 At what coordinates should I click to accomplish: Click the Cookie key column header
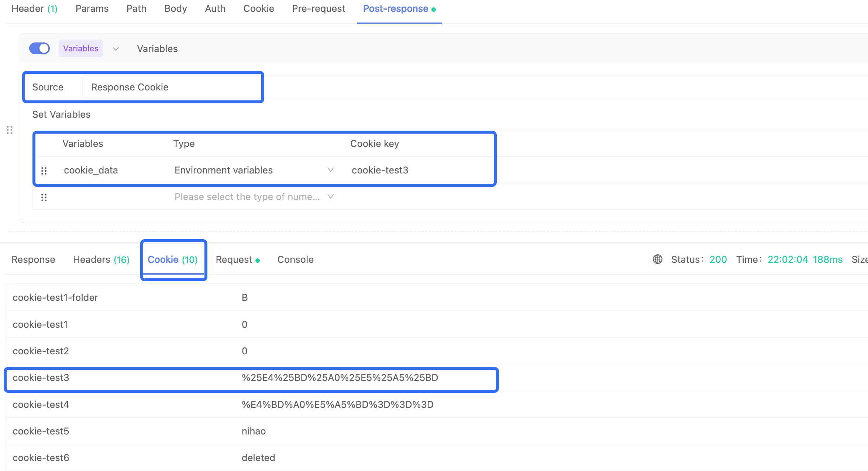(375, 144)
